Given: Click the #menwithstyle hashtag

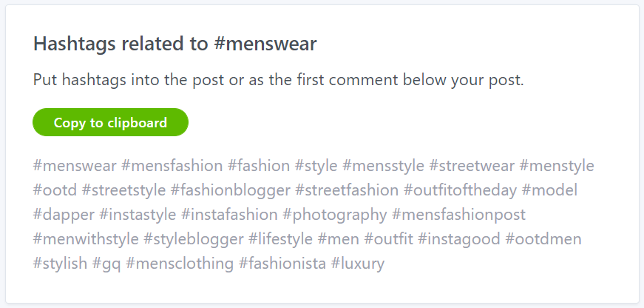Looking at the screenshot, I should (86, 239).
